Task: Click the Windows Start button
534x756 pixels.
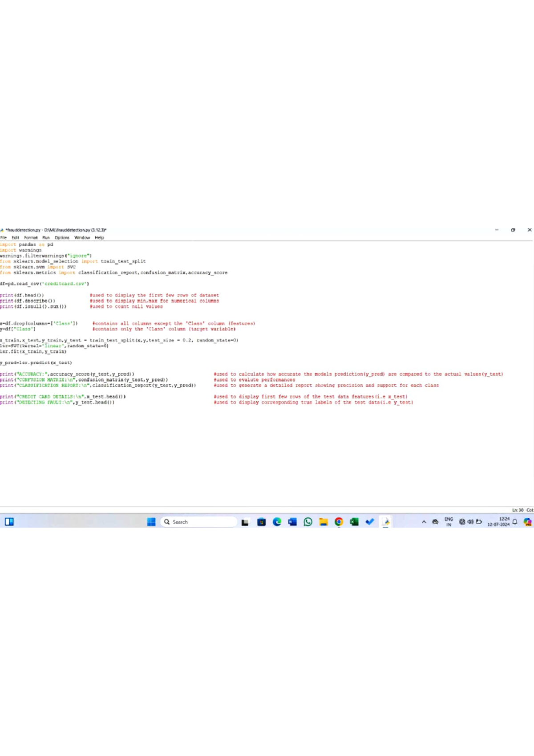Action: [151, 522]
